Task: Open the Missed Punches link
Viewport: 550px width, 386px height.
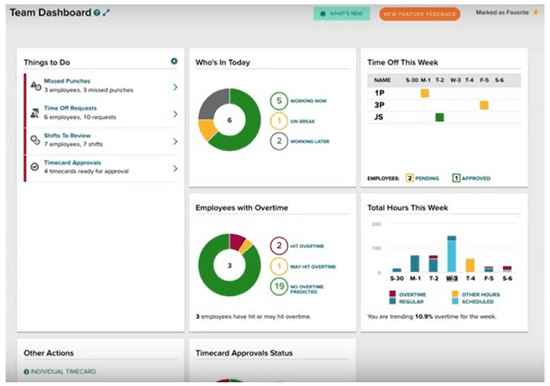Action: (67, 81)
